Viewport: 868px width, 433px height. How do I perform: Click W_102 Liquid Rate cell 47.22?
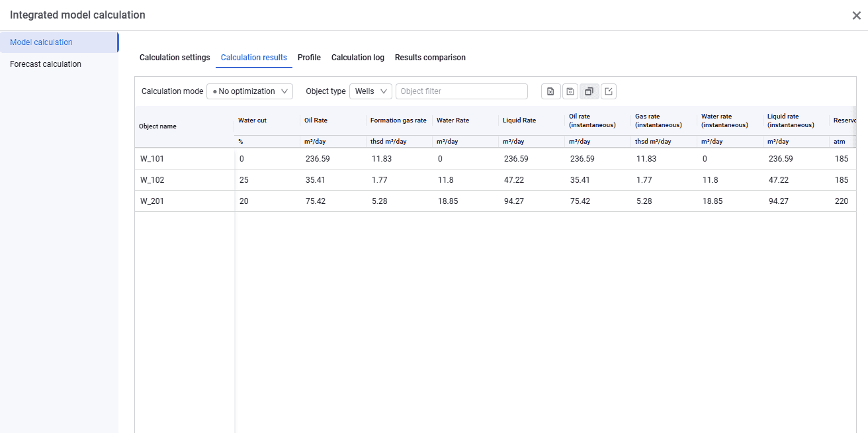tap(514, 180)
